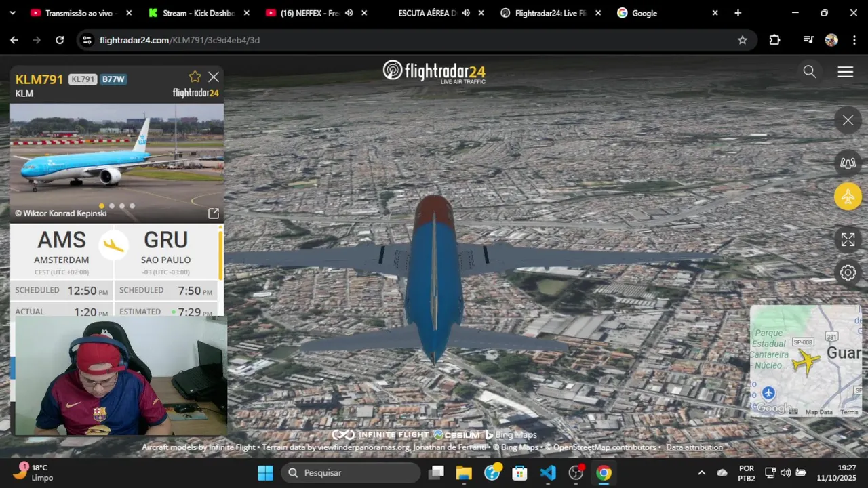Open OneDrive cloud tray icon

(x=722, y=472)
